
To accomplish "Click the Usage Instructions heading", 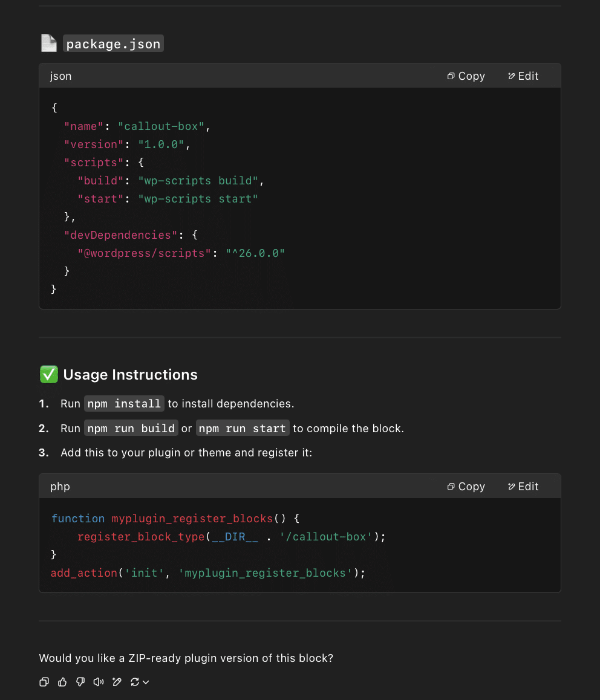I will tap(131, 375).
